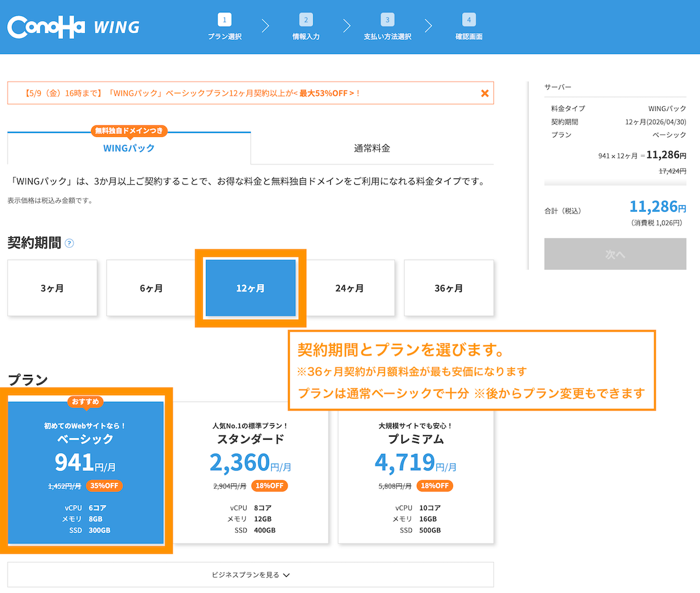This screenshot has width=700, height=593.
Task: Open the help icon beside 契約期間
Action: tap(69, 243)
